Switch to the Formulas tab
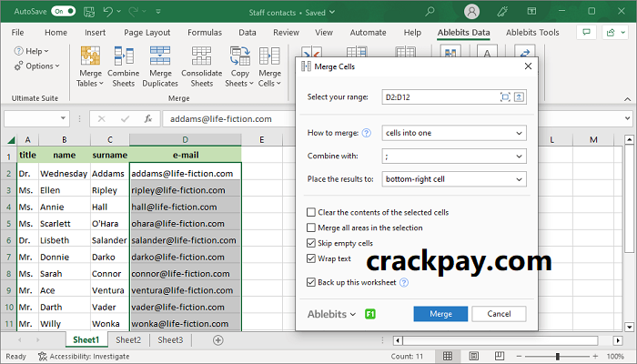This screenshot has width=637, height=364. click(x=205, y=33)
